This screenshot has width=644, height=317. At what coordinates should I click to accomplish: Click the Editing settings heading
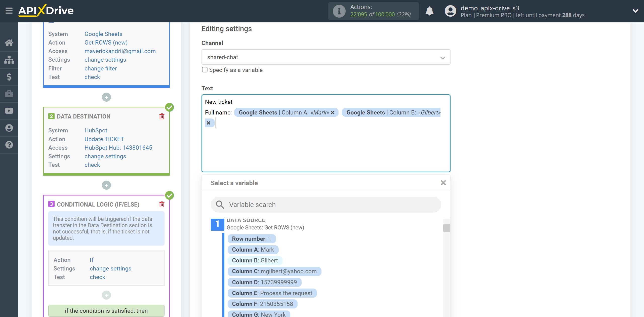point(226,29)
